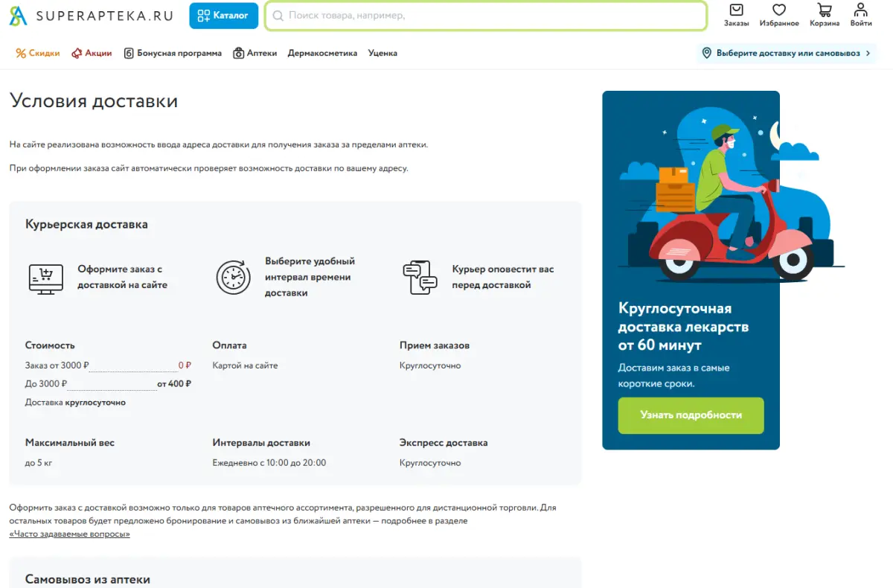893x588 pixels.
Task: Open Избранное favorites heart icon
Action: coord(779,15)
